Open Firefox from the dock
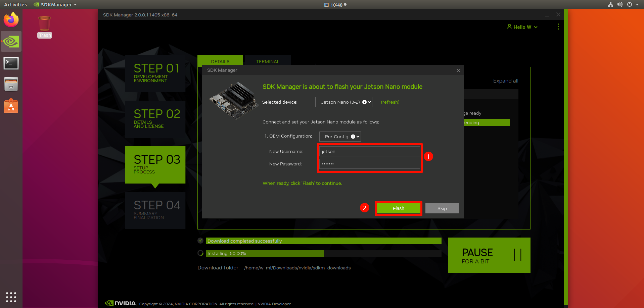 (11, 20)
